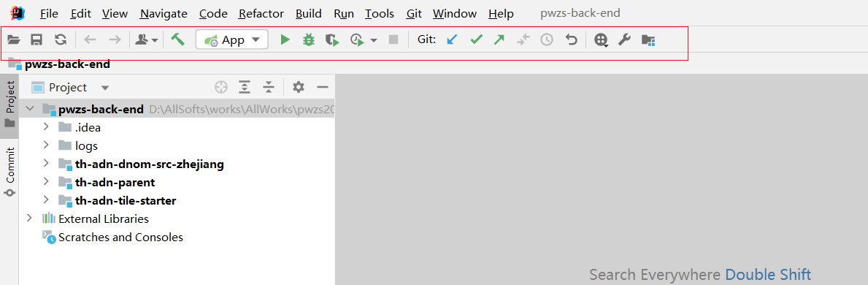Open the Code menu
868x285 pixels.
(213, 14)
